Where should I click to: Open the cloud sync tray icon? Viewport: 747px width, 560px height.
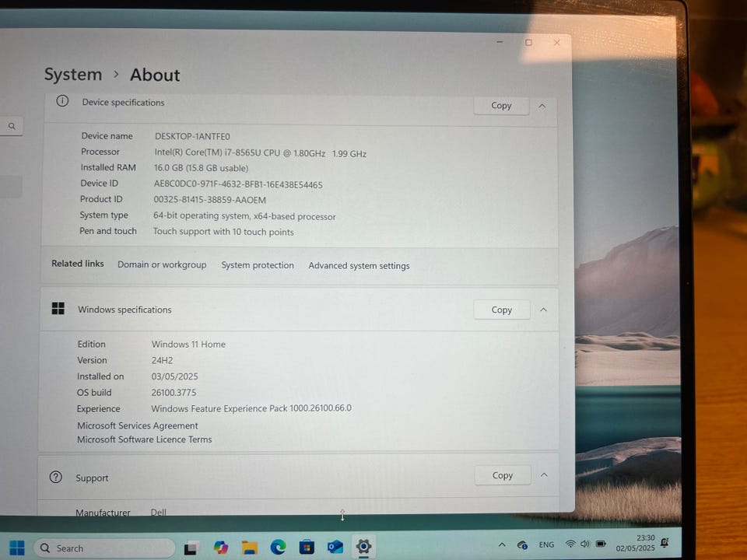click(x=522, y=544)
